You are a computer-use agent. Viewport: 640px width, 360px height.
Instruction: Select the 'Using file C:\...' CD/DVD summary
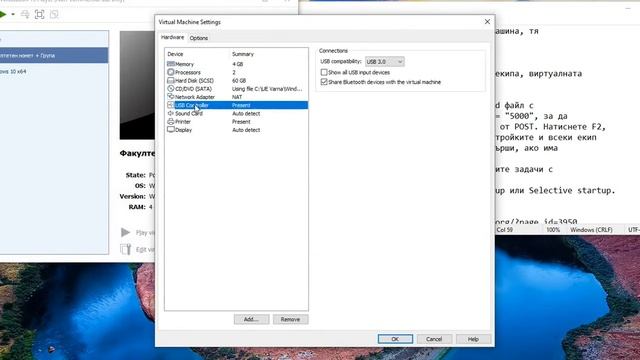click(267, 89)
